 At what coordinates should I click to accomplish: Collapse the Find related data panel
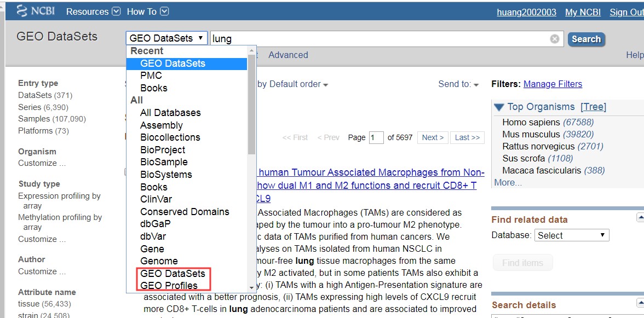click(640, 217)
